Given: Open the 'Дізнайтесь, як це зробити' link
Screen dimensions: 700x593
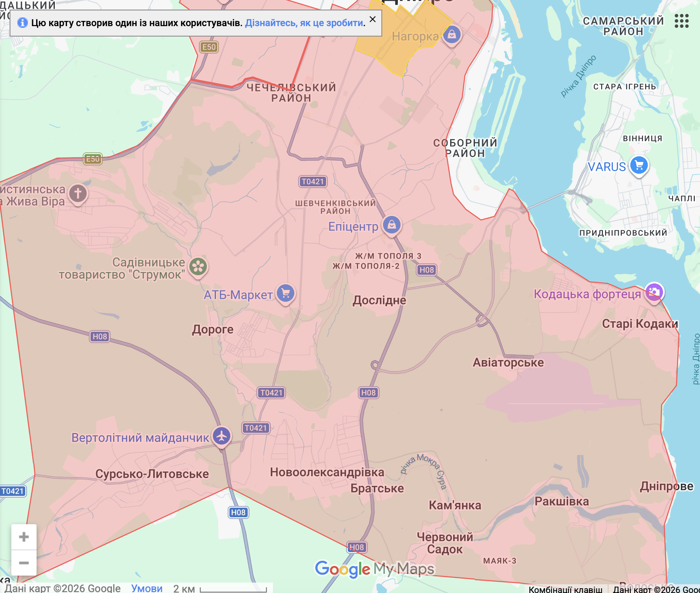Looking at the screenshot, I should tap(304, 23).
